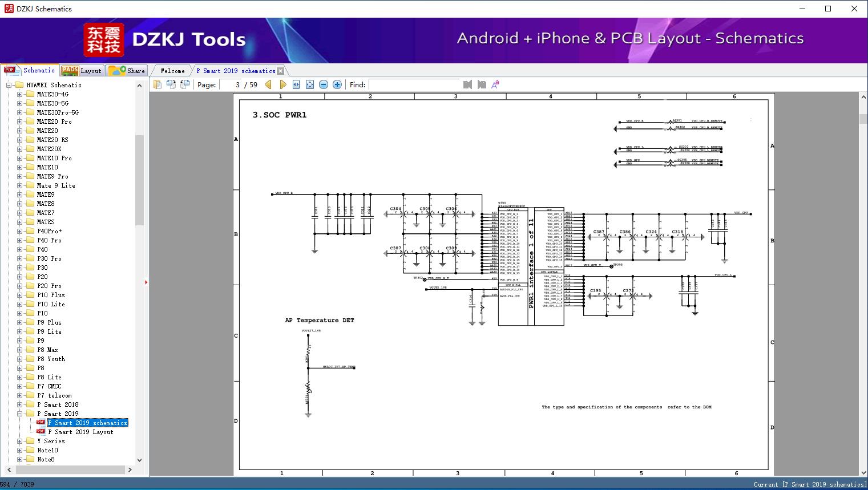Click the red sidebar collapse arrow
The height and width of the screenshot is (490, 868).
(146, 282)
